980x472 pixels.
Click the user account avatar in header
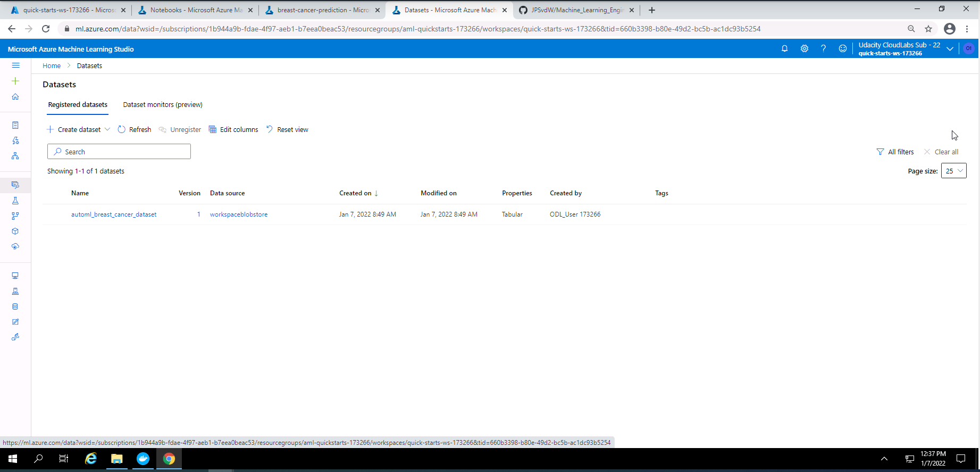(969, 48)
